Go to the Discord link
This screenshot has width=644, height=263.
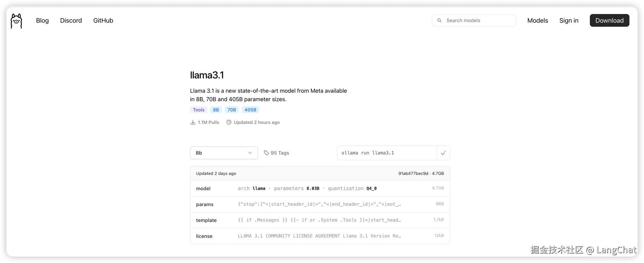pyautogui.click(x=71, y=20)
